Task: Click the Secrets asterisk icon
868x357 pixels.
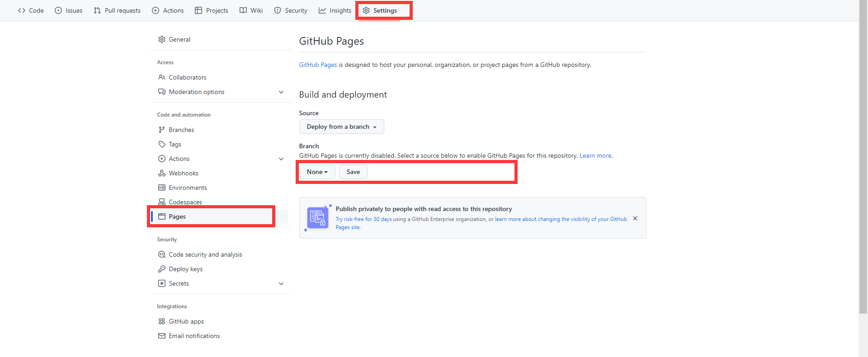Action: pyautogui.click(x=162, y=283)
